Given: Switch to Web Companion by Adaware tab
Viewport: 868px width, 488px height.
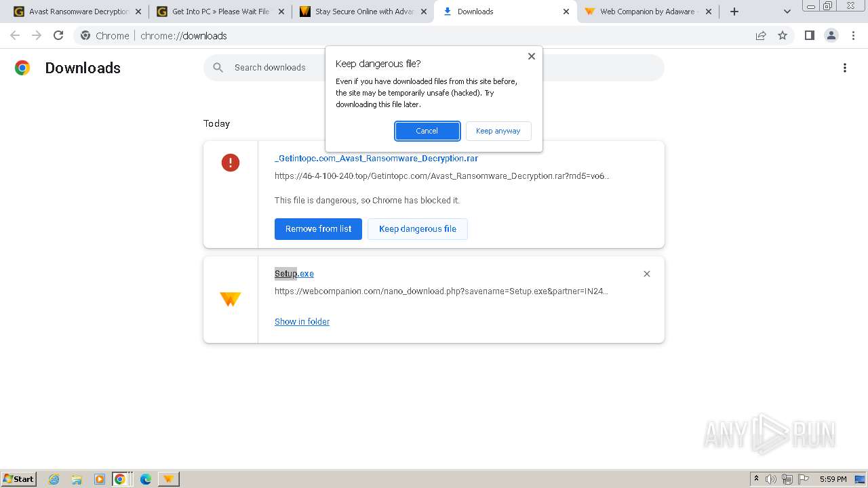Looking at the screenshot, I should (648, 12).
